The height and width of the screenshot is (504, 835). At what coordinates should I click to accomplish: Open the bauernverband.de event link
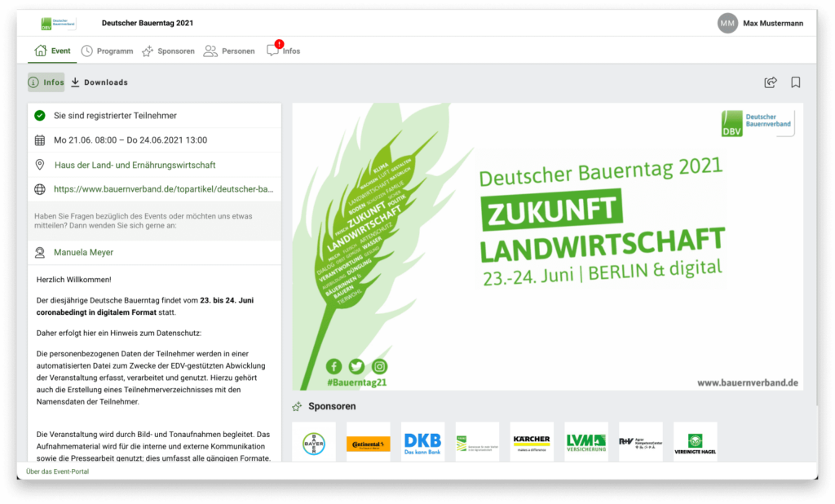pos(163,189)
